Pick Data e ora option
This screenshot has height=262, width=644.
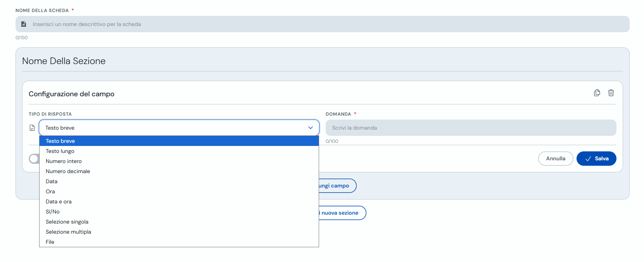179,201
